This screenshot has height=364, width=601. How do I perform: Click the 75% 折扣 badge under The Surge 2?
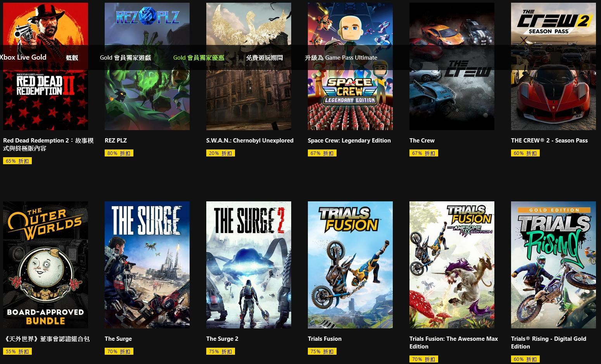point(221,352)
